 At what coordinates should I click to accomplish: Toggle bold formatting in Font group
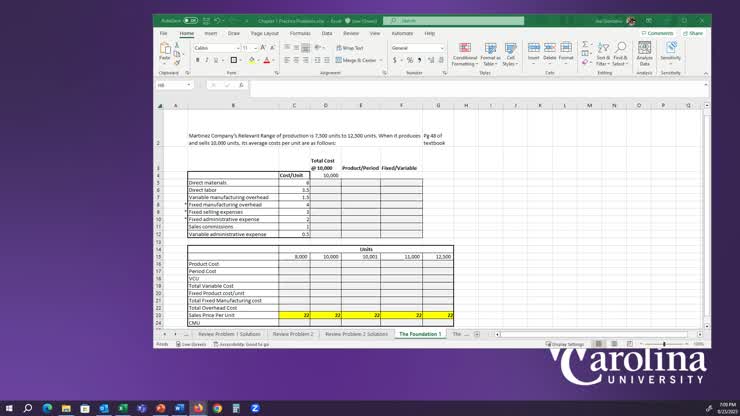point(198,60)
